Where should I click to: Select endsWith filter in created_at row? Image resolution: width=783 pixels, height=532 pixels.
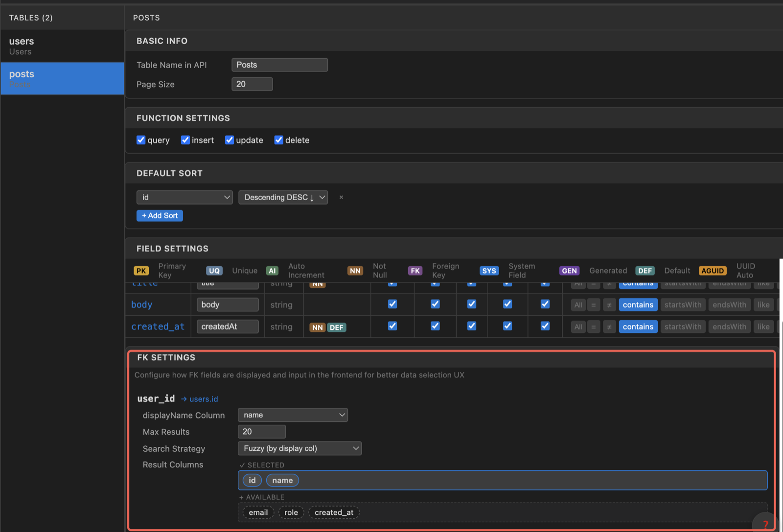point(729,326)
